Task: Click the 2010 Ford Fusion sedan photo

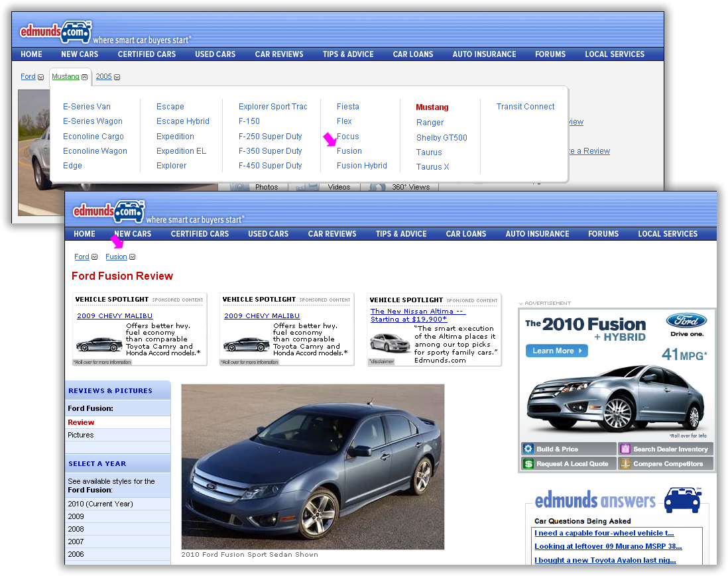Action: [313, 466]
